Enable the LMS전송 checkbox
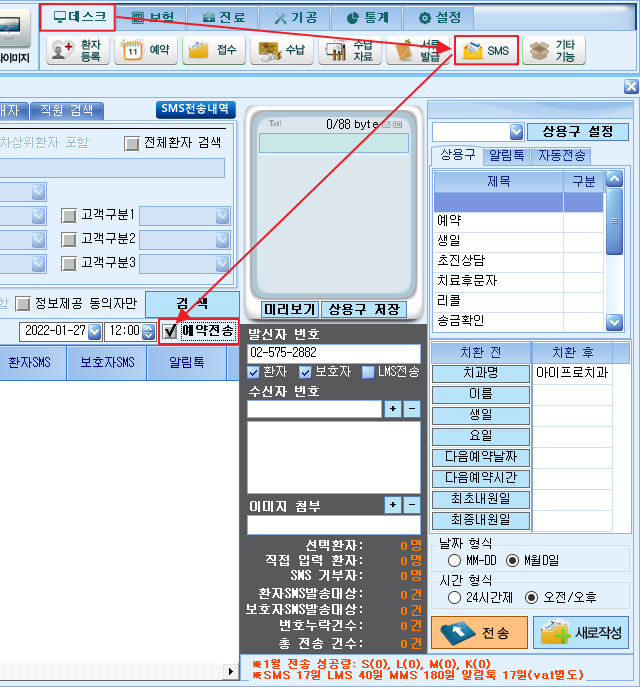 point(368,372)
